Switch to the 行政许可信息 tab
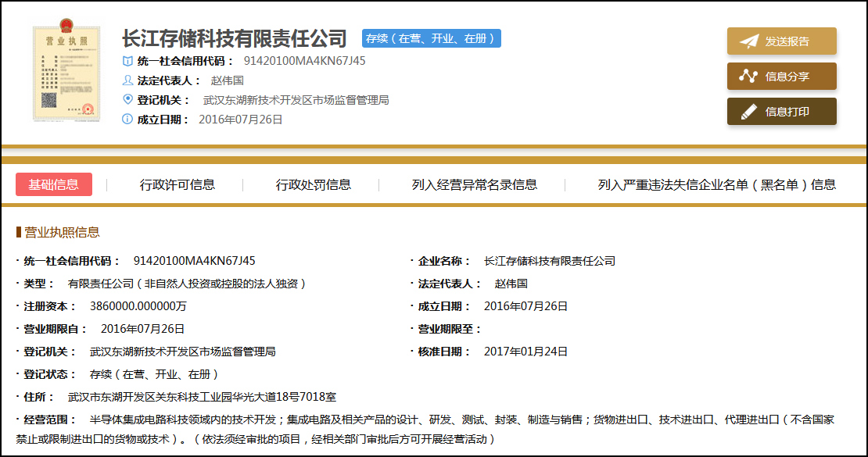This screenshot has height=457, width=868. coord(178,185)
